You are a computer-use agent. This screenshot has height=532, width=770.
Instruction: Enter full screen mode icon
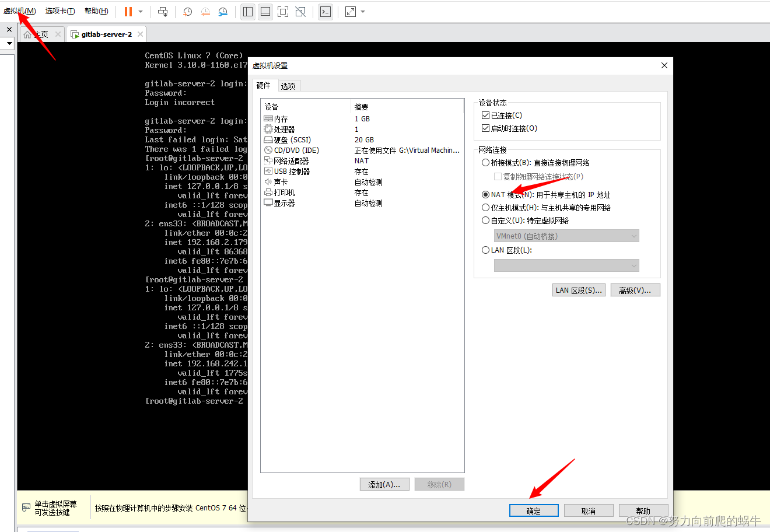(283, 12)
